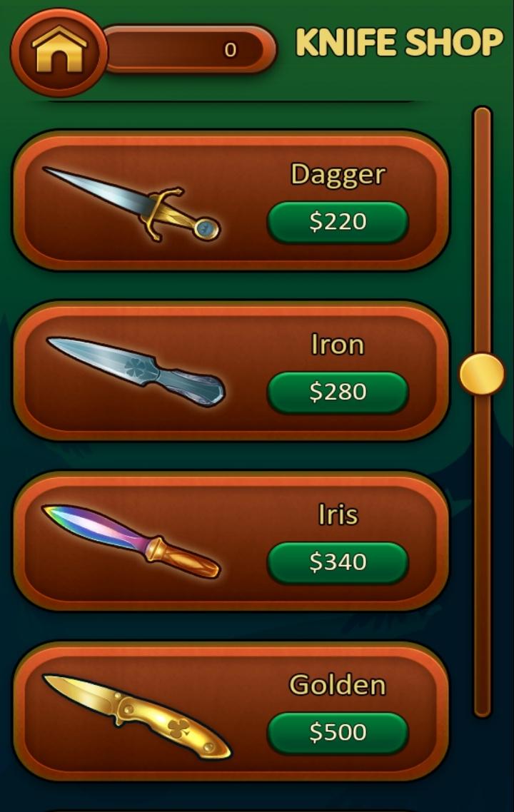Tap the rainbow Iris knife image

tap(131, 541)
